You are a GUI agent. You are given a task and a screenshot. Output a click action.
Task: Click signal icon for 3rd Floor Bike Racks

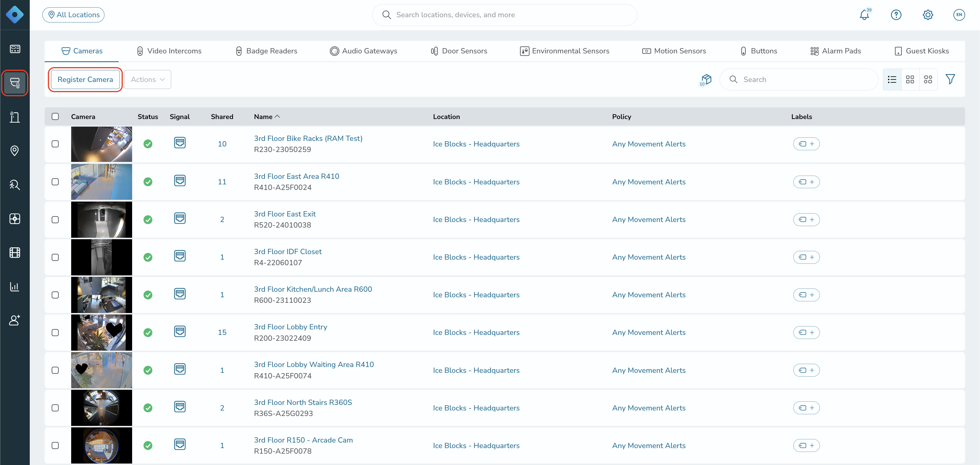tap(180, 143)
